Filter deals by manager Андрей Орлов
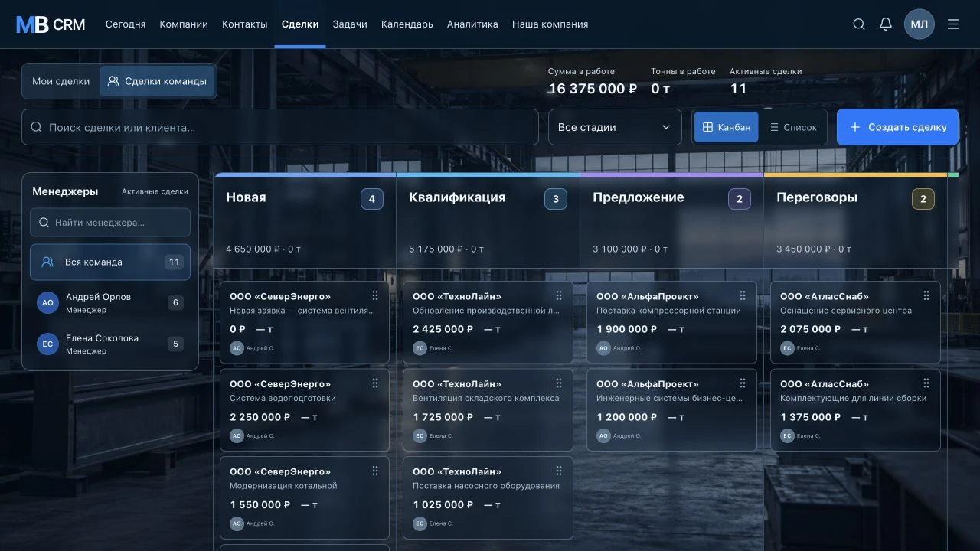980x551 pixels. (110, 303)
